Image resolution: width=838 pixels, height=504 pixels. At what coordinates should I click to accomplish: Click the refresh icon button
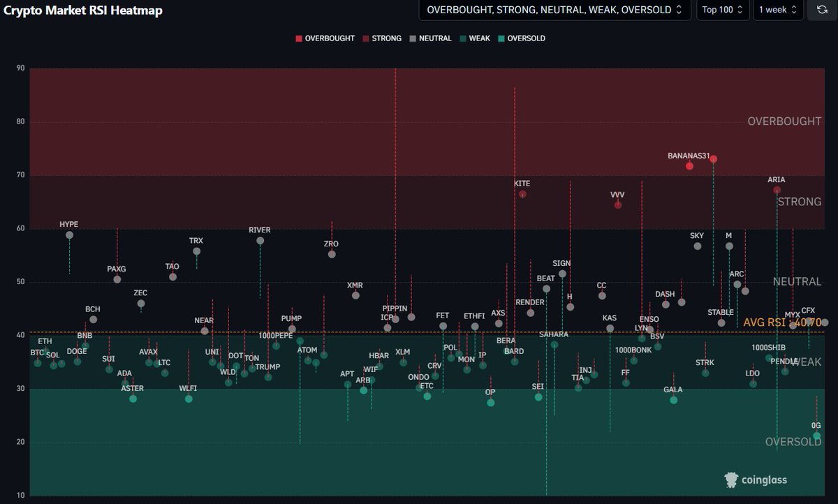[x=822, y=10]
